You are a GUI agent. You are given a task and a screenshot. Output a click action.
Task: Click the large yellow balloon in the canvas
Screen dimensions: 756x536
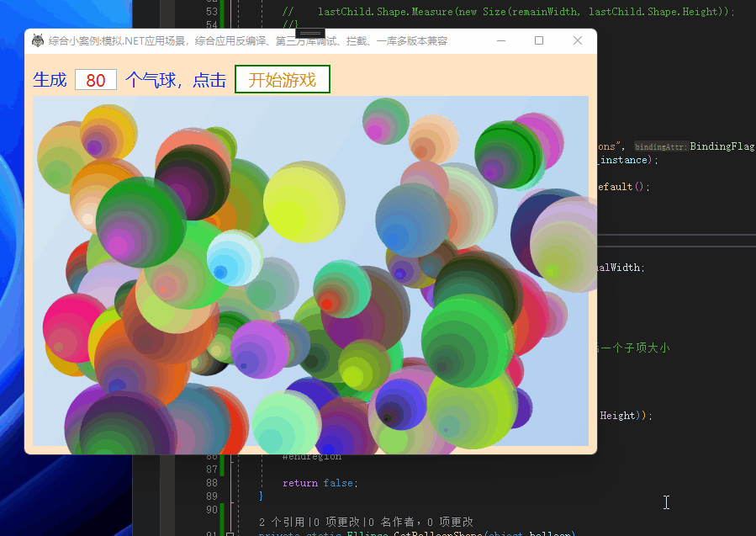click(x=304, y=202)
